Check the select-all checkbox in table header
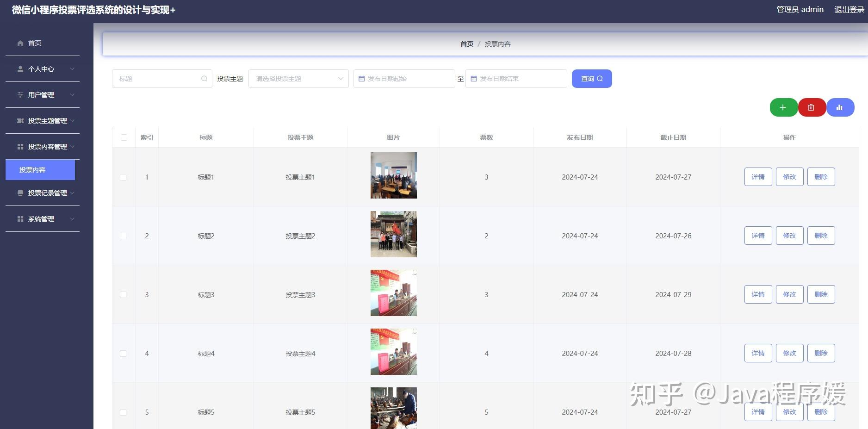This screenshot has height=429, width=868. [x=124, y=137]
